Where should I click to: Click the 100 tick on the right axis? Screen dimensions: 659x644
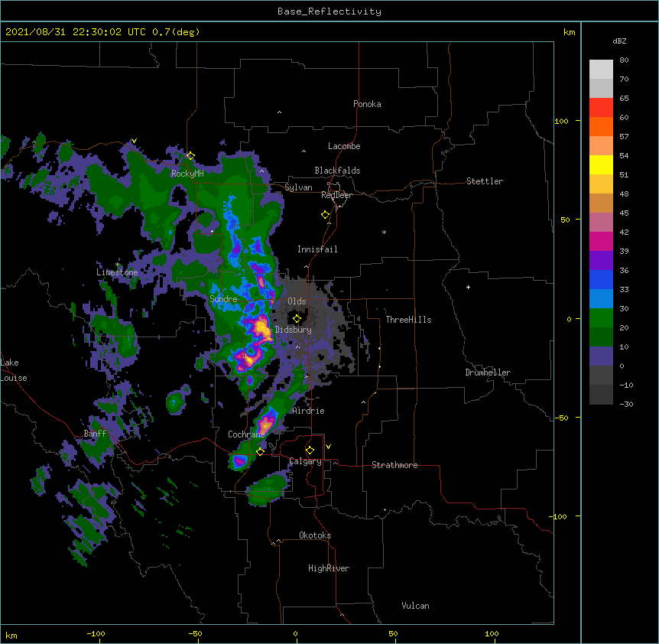[x=561, y=121]
